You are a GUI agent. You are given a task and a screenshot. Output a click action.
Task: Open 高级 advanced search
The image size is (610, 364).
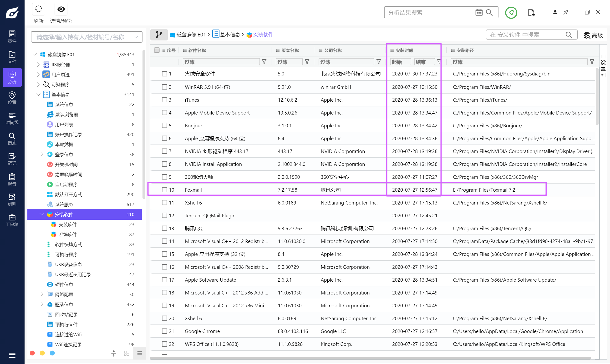(593, 35)
